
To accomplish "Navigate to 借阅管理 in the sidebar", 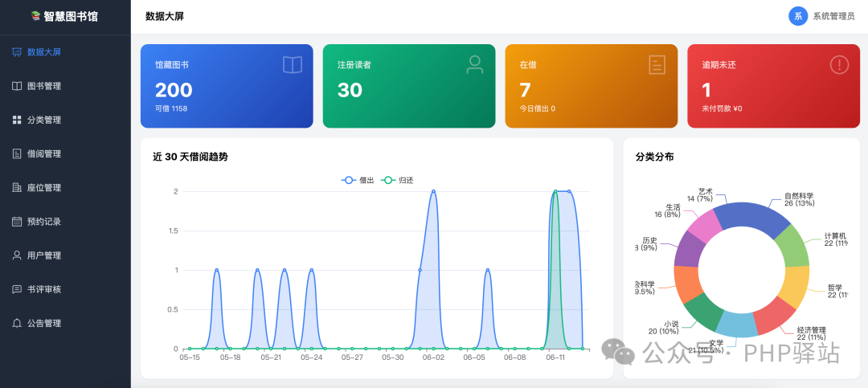I will tap(65, 154).
